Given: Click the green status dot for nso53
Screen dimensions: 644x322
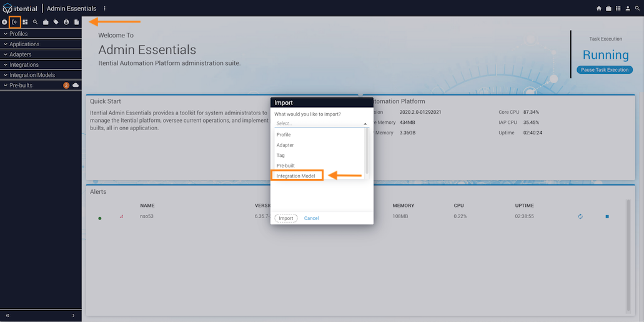Looking at the screenshot, I should [x=100, y=218].
